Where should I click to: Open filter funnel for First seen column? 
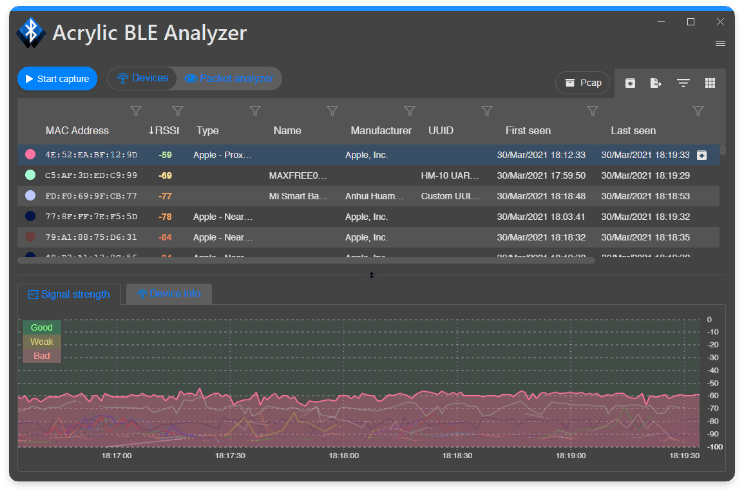[x=592, y=111]
